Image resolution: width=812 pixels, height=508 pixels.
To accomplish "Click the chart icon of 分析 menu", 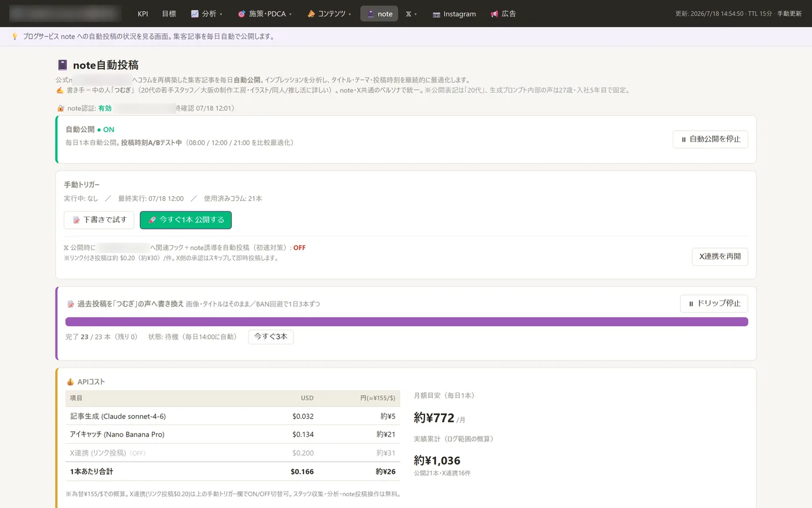I will 195,14.
